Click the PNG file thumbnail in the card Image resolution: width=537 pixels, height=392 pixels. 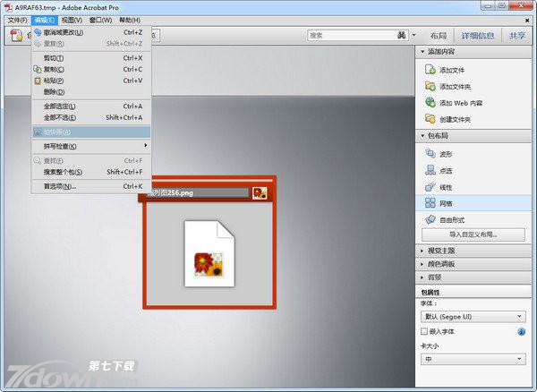(209, 253)
